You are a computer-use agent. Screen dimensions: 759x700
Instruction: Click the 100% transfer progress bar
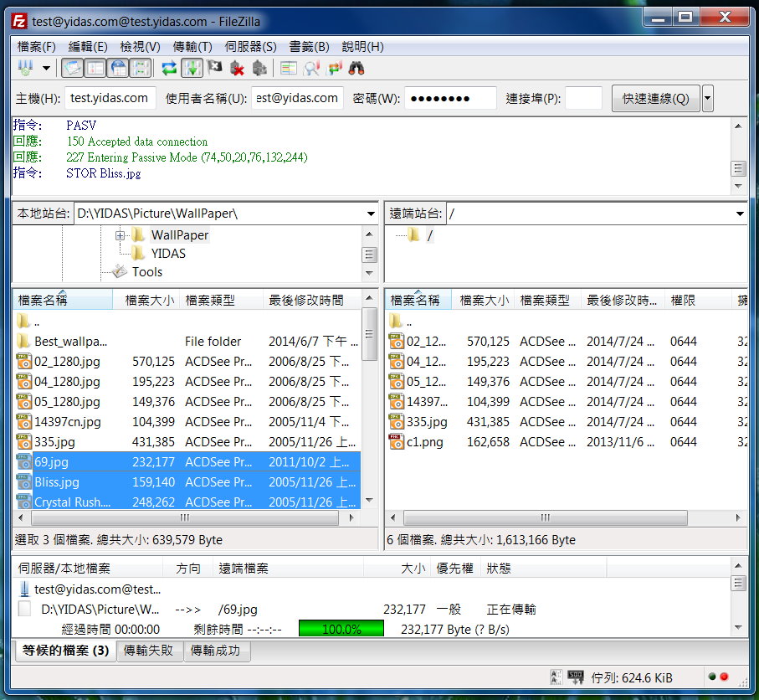pyautogui.click(x=341, y=629)
